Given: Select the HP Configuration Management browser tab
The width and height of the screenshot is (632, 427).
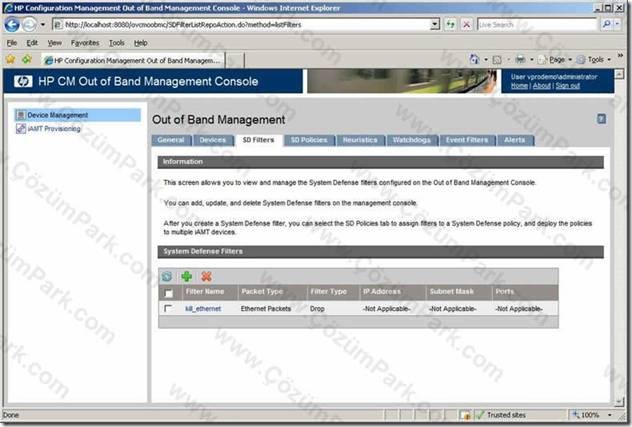Looking at the screenshot, I should pyautogui.click(x=133, y=60).
